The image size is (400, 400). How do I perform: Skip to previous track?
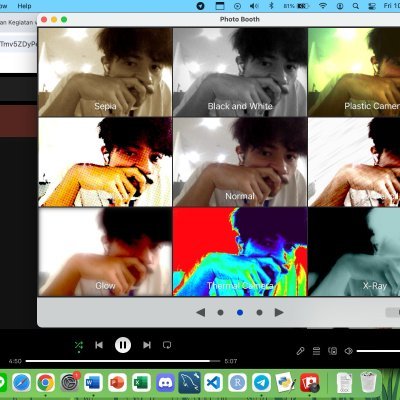[x=99, y=345]
